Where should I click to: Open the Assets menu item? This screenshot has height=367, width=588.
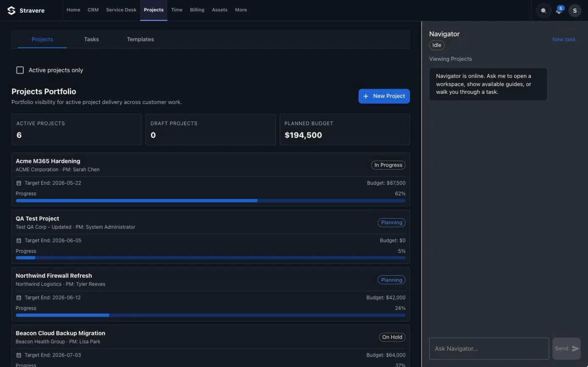(220, 10)
